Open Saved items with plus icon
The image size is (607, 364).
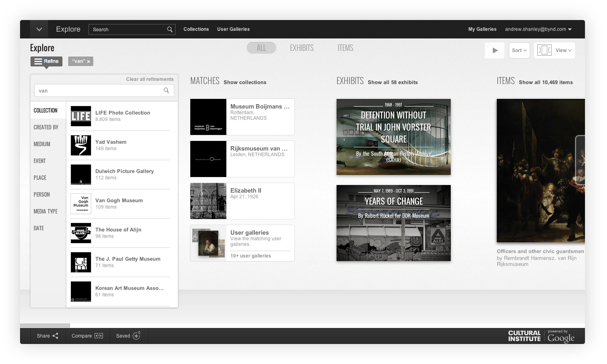point(128,336)
